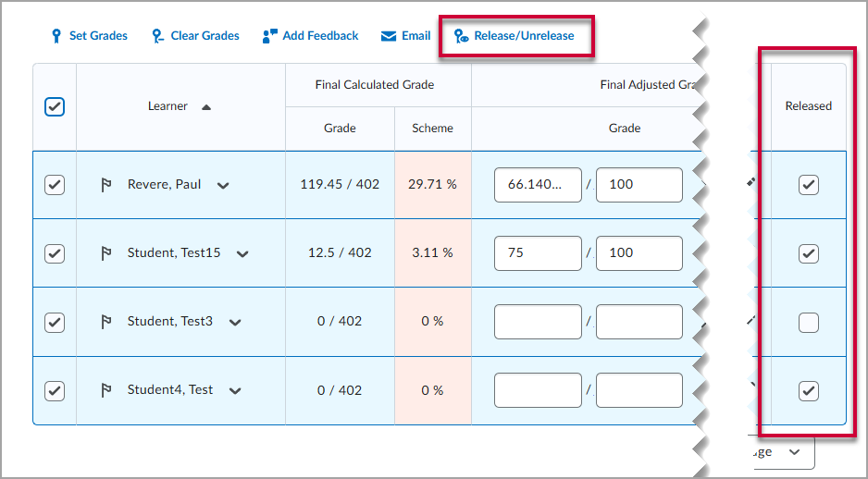Uncheck the row checkbox for Revere, Paul

click(x=55, y=185)
